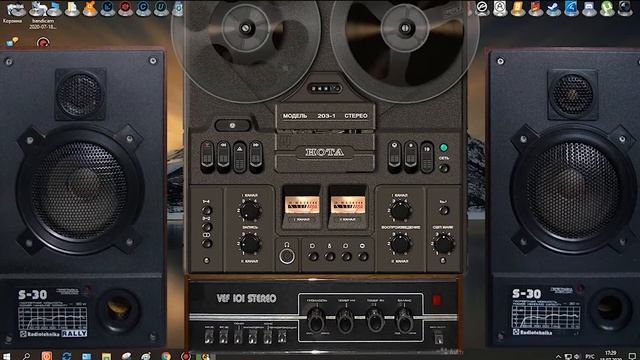Flip the fourth toggle switch on VEF amplifier
The image size is (640, 360).
pyautogui.click(x=253, y=336)
